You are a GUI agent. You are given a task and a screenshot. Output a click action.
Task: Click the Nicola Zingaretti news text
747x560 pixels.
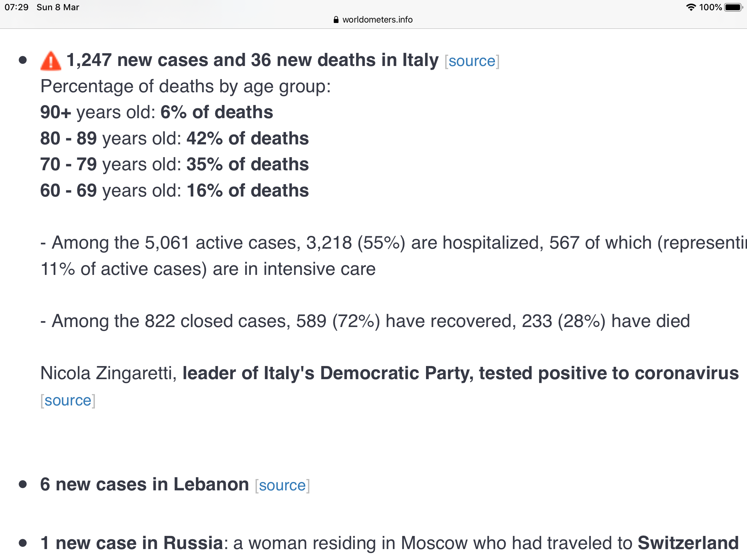click(x=389, y=373)
